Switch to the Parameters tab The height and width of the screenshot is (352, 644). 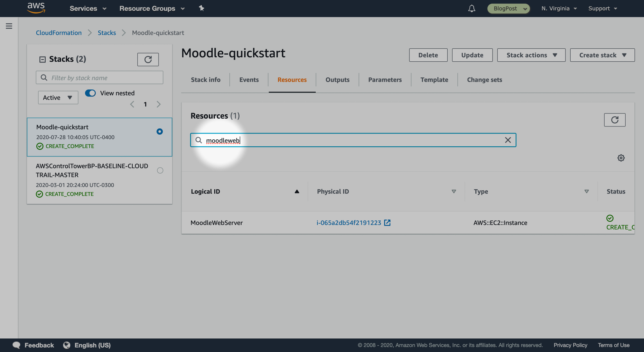click(x=385, y=80)
